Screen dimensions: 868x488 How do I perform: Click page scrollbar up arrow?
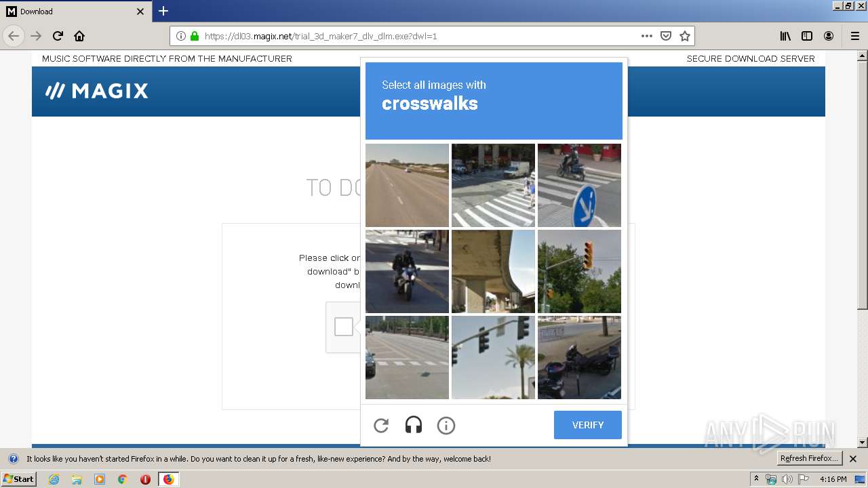click(862, 55)
